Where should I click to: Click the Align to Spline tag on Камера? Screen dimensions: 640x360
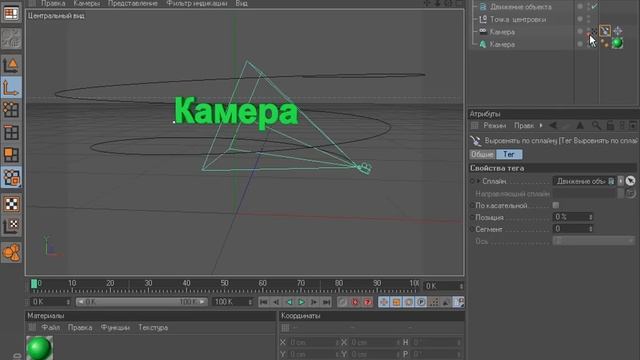tap(605, 31)
